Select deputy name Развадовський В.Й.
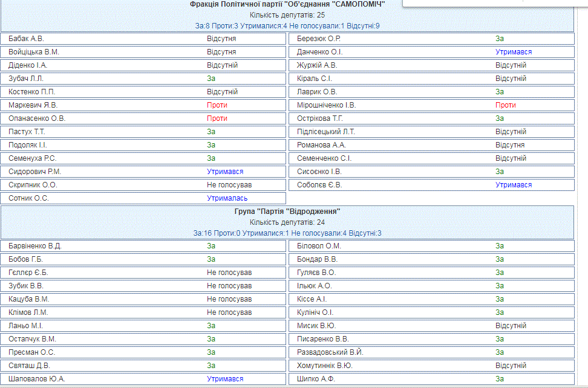Viewport: 588px width, 388px height. (330, 352)
